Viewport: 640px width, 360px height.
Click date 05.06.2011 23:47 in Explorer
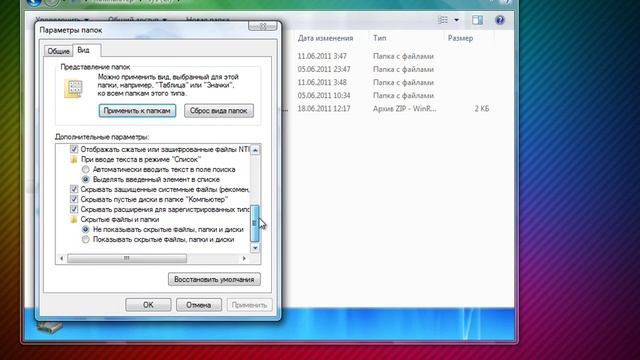[324, 69]
